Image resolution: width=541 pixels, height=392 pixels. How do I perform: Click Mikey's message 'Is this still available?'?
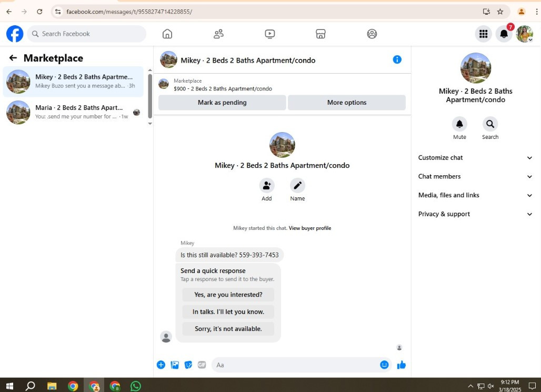pos(229,255)
